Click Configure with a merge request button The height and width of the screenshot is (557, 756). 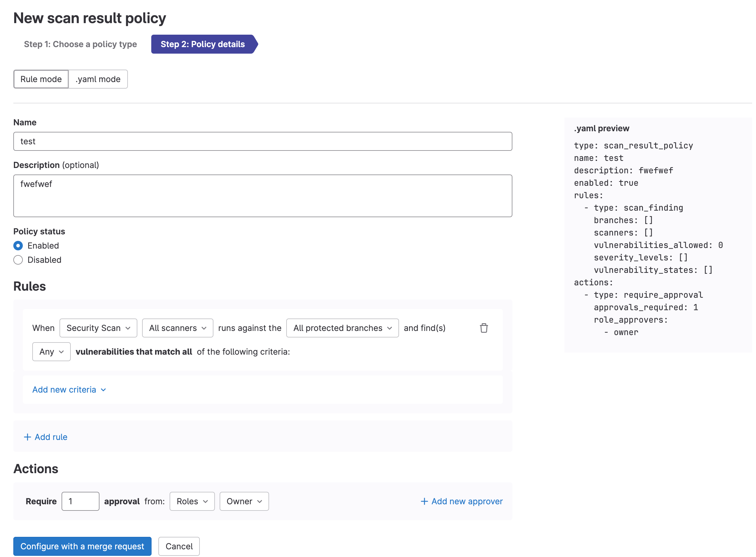pyautogui.click(x=82, y=546)
